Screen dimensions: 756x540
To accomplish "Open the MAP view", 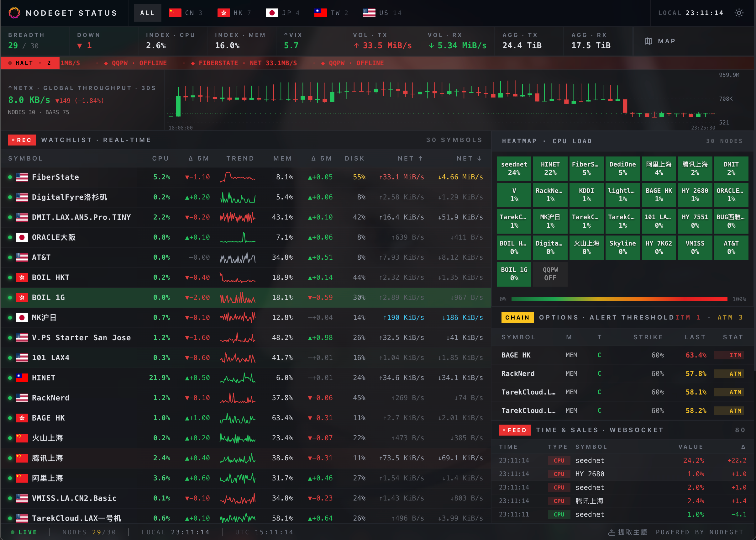I will pyautogui.click(x=660, y=41).
